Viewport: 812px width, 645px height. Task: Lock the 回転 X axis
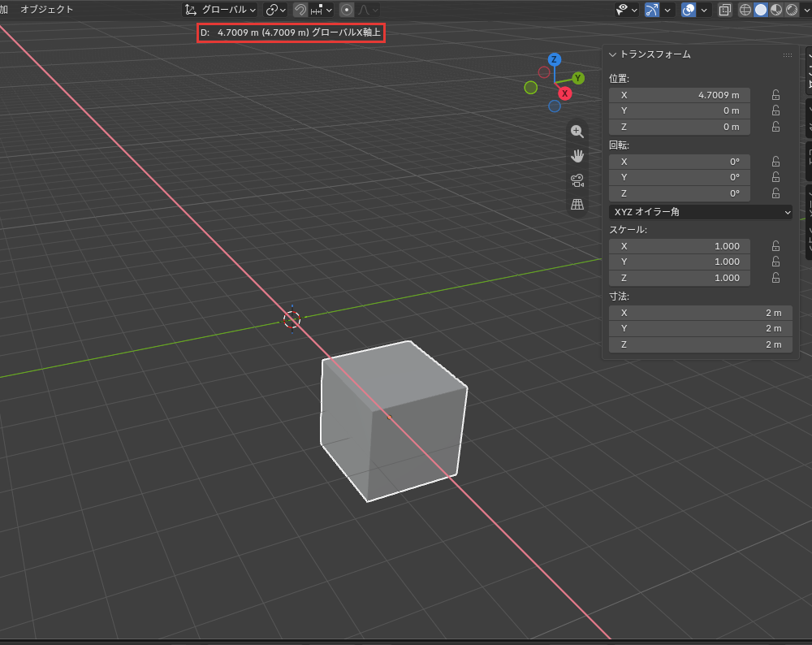point(775,162)
